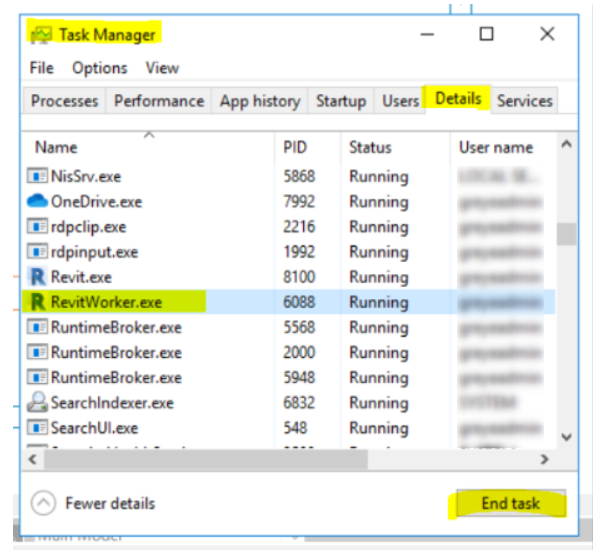Screen dimensions: 598x557
Task: Switch to the Users tab
Action: [400, 101]
